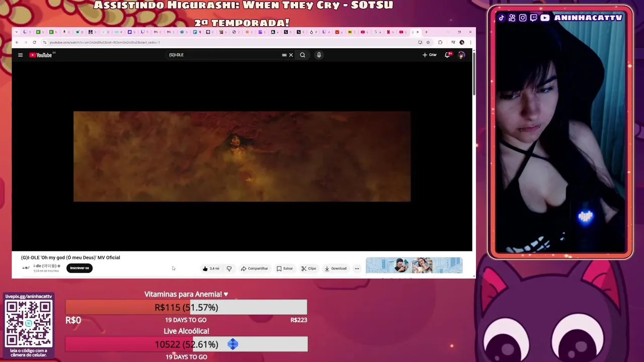Viewport: 644px width, 362px height.
Task: Subscribe with the Inscrever-se button
Action: [79, 268]
